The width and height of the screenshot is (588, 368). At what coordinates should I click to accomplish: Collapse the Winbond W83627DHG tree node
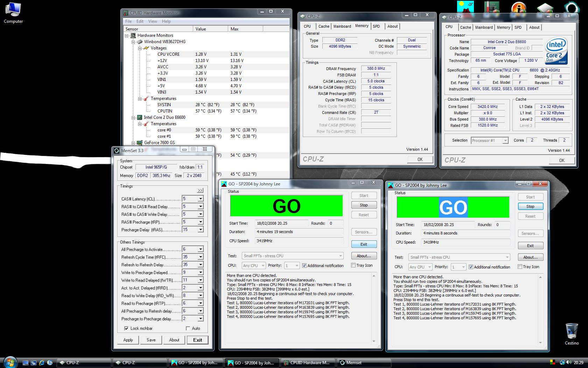tap(133, 42)
